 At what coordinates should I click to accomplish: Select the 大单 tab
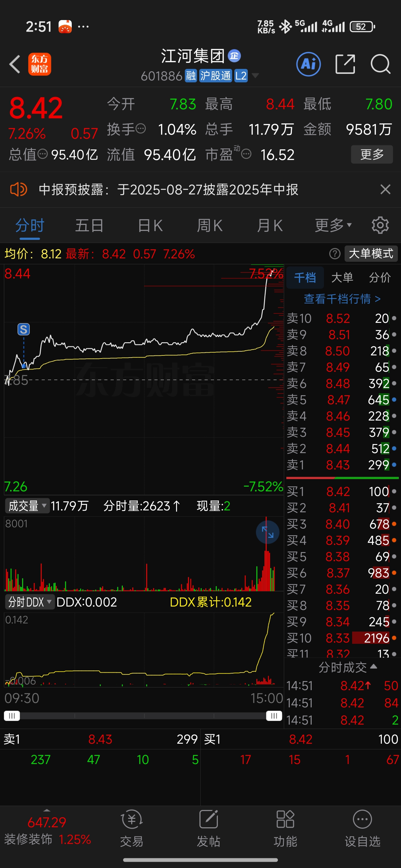[342, 277]
